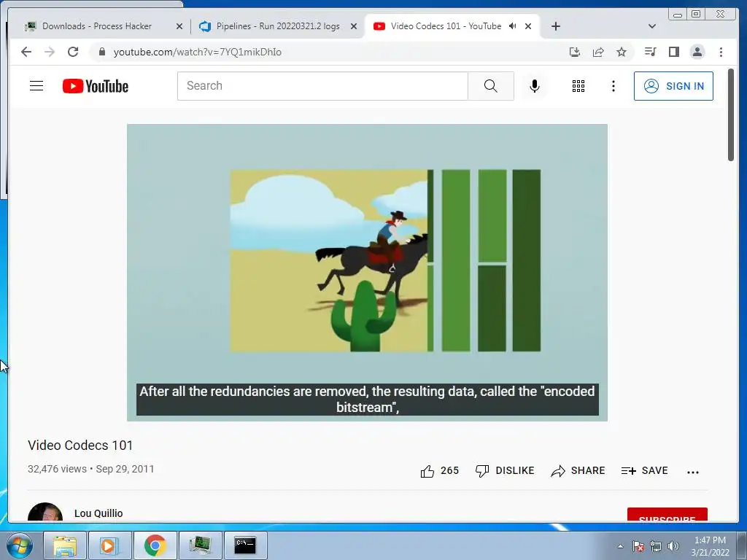Click the '265' like count
This screenshot has width=747, height=560.
click(x=449, y=471)
